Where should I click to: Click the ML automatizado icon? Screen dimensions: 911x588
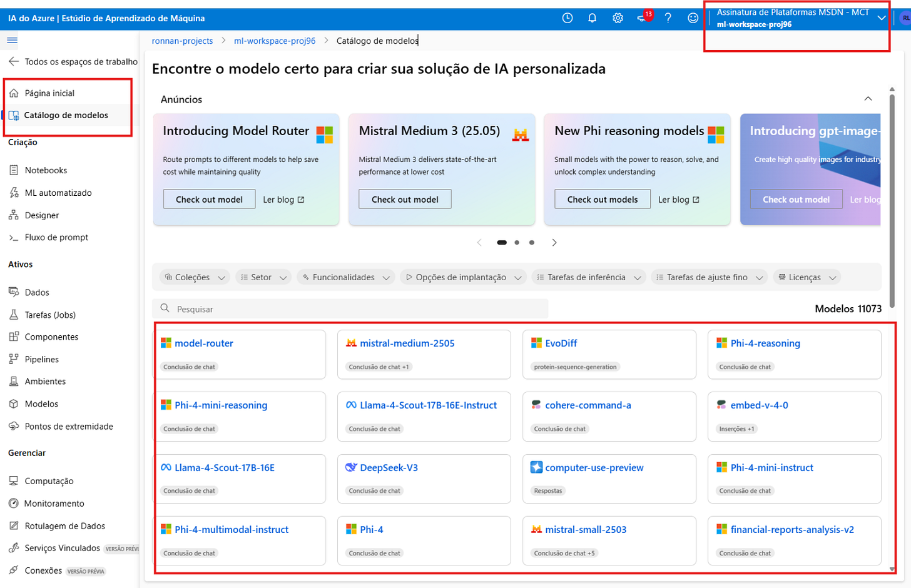[14, 193]
